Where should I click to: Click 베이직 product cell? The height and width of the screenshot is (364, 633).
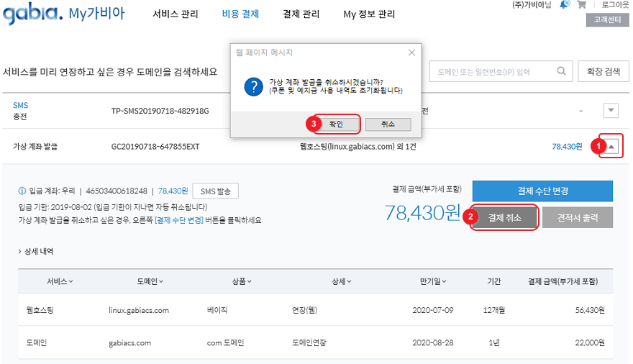pyautogui.click(x=217, y=310)
